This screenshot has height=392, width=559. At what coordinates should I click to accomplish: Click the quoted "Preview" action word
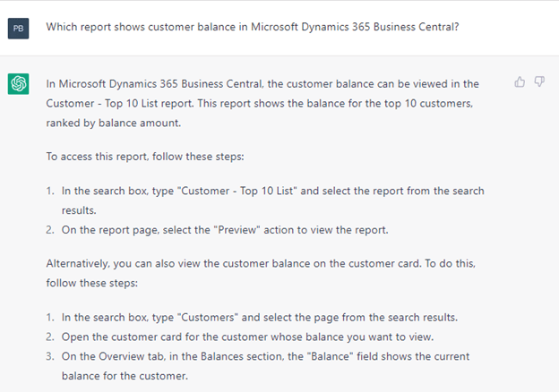(237, 230)
